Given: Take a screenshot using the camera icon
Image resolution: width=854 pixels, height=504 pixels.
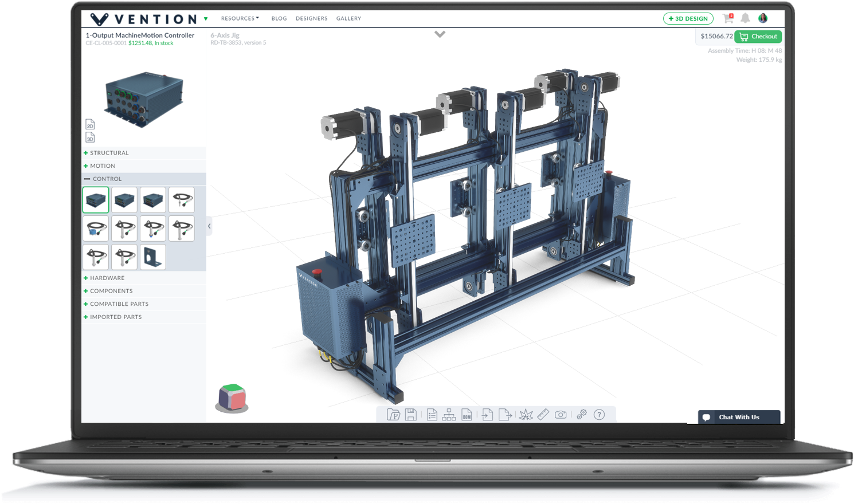Looking at the screenshot, I should tap(561, 414).
